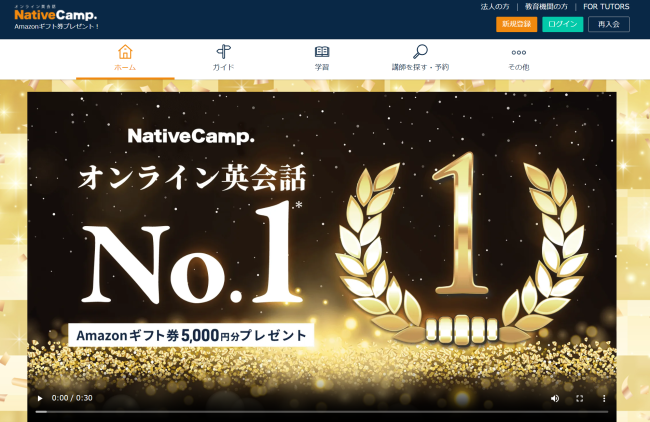Select the 講師を探す・予約 tab label
The image size is (650, 422).
coord(420,67)
